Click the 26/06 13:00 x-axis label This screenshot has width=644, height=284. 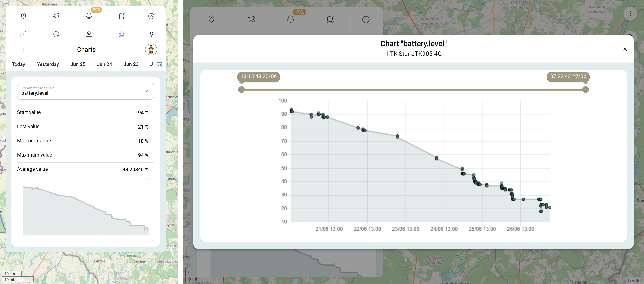click(520, 229)
